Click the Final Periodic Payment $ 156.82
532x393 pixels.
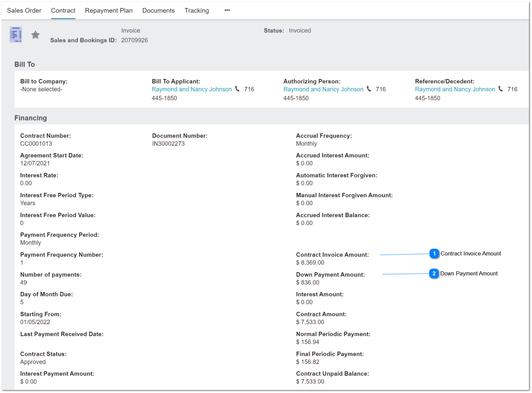pos(308,362)
